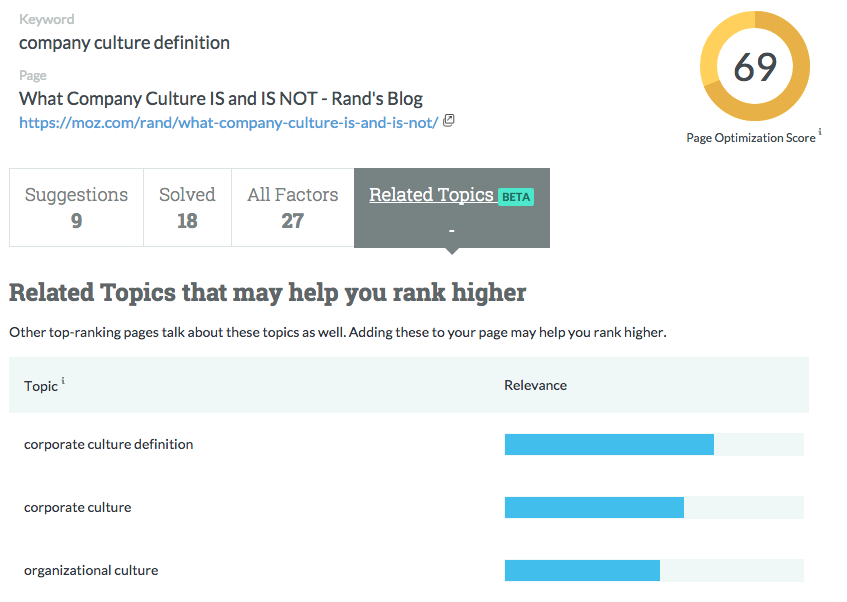This screenshot has height=602, width=847.
Task: Select the All Factors tab
Action: pyautogui.click(x=292, y=207)
